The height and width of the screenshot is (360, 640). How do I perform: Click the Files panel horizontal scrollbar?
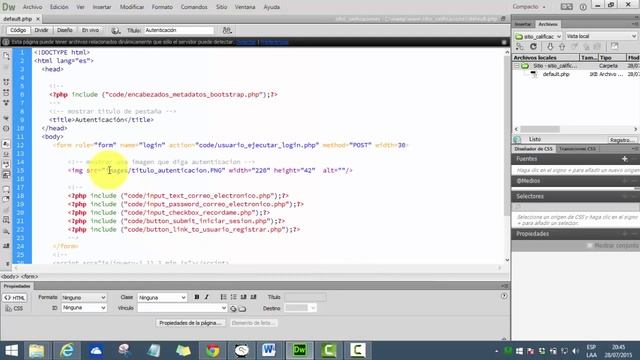[x=541, y=129]
